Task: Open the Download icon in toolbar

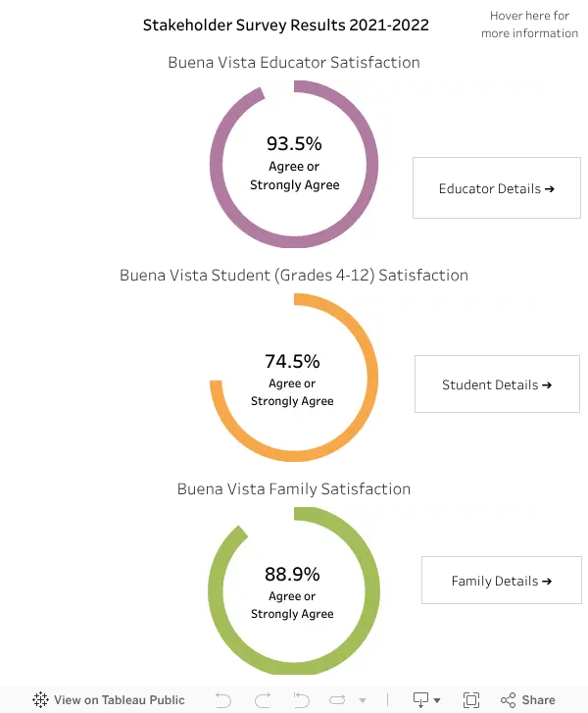Action: point(420,700)
